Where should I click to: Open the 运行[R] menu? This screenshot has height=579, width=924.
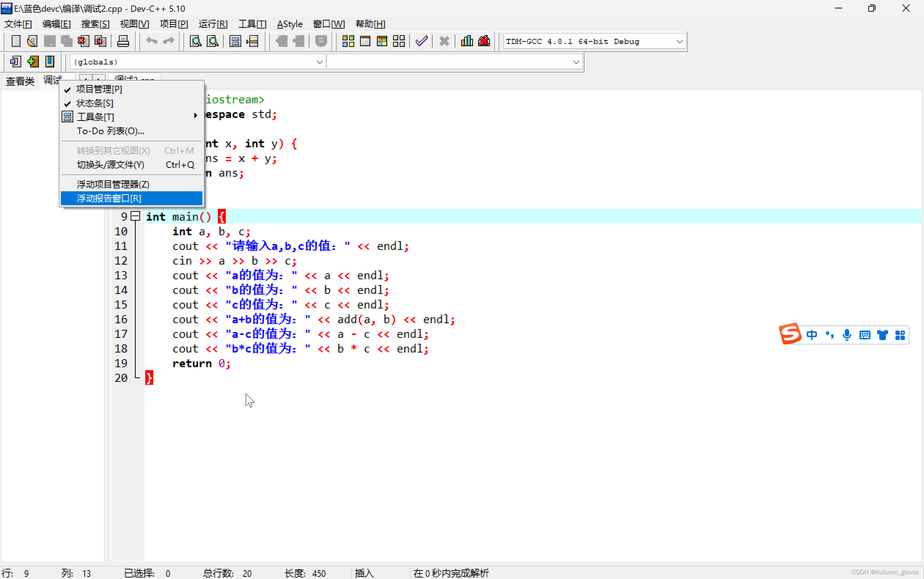213,24
